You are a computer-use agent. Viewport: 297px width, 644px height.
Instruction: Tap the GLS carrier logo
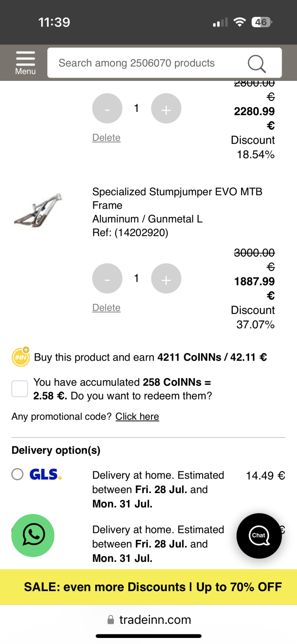(45, 475)
